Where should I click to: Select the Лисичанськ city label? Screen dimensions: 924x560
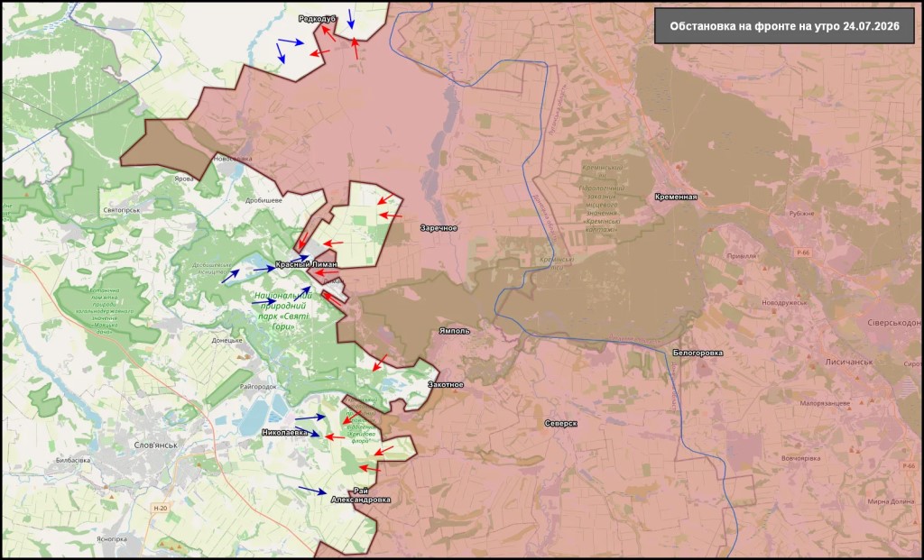click(x=849, y=363)
